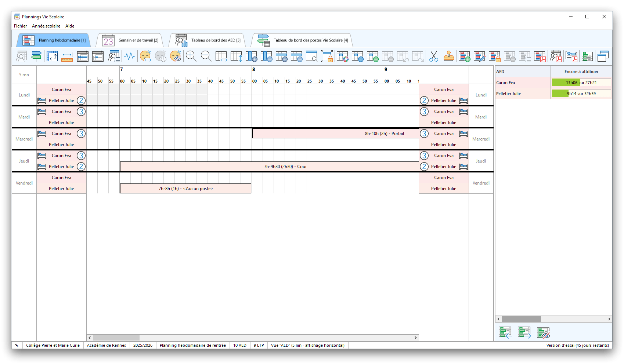The width and height of the screenshot is (624, 364).
Task: Click the planning grid horizontal scrollbar thumb
Action: click(116, 338)
